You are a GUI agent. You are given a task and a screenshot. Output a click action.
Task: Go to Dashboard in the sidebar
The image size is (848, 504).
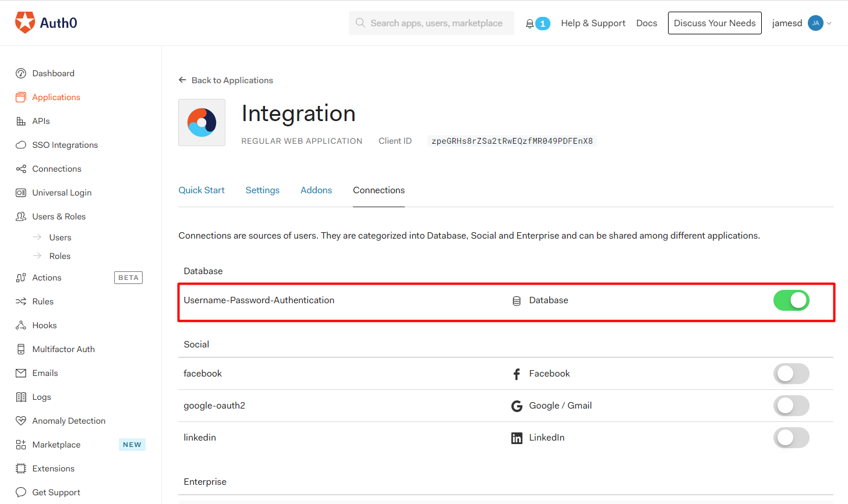(x=54, y=73)
